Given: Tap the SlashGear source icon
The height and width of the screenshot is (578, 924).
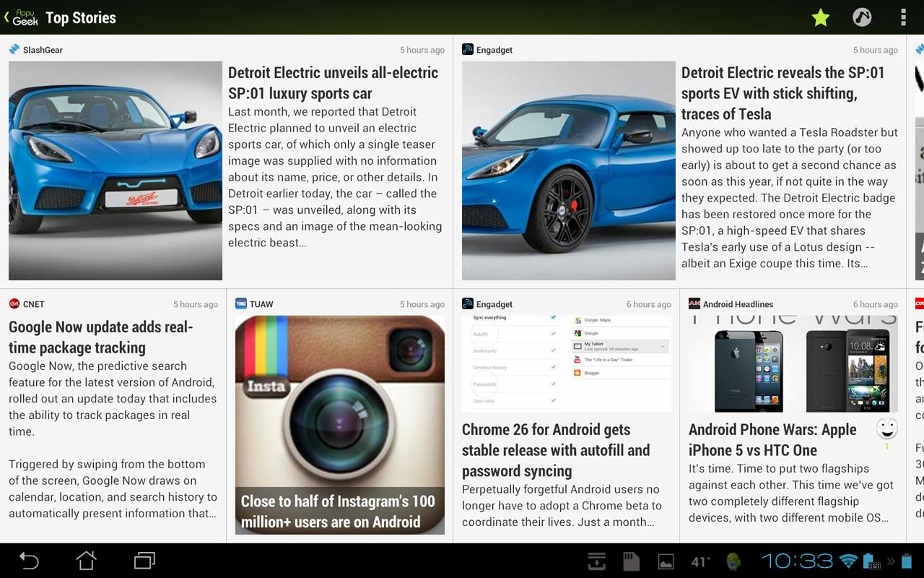Looking at the screenshot, I should tap(14, 50).
